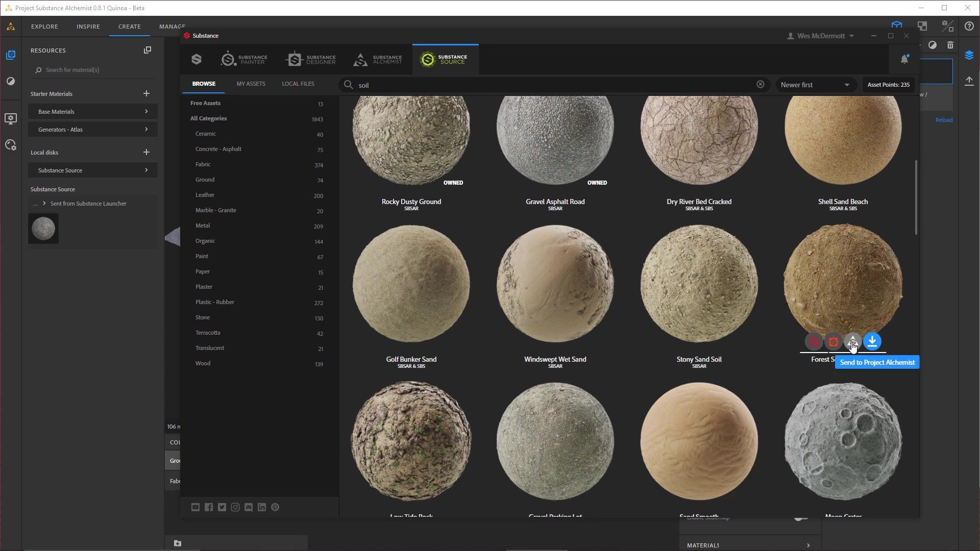This screenshot has width=980, height=551.
Task: Go to the Create tab in Alchemist
Action: [x=129, y=26]
